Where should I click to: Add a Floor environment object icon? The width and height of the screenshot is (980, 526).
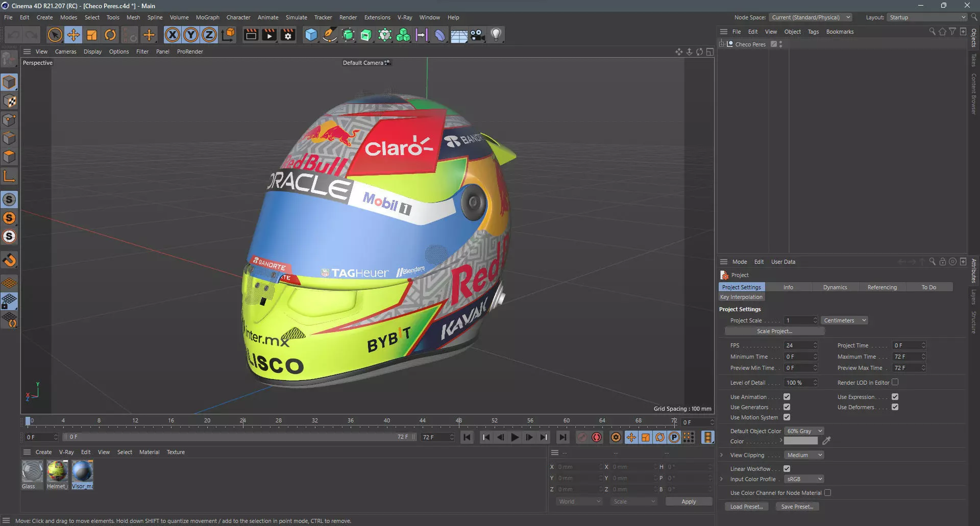pos(459,35)
